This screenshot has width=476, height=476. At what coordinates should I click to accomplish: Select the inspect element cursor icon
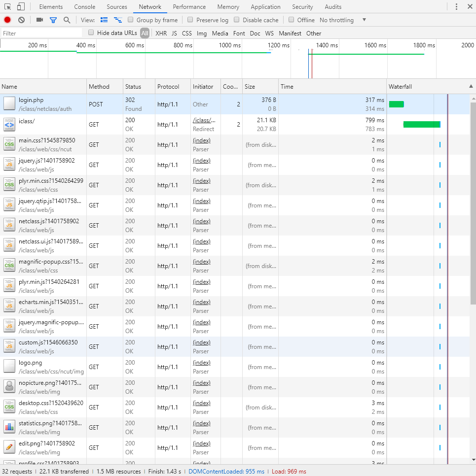click(8, 7)
